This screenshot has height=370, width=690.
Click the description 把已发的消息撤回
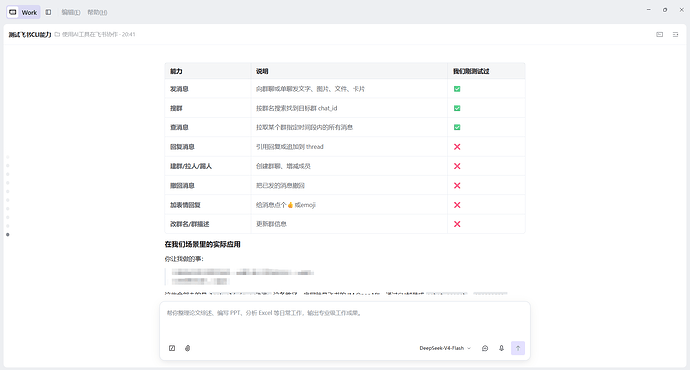280,186
